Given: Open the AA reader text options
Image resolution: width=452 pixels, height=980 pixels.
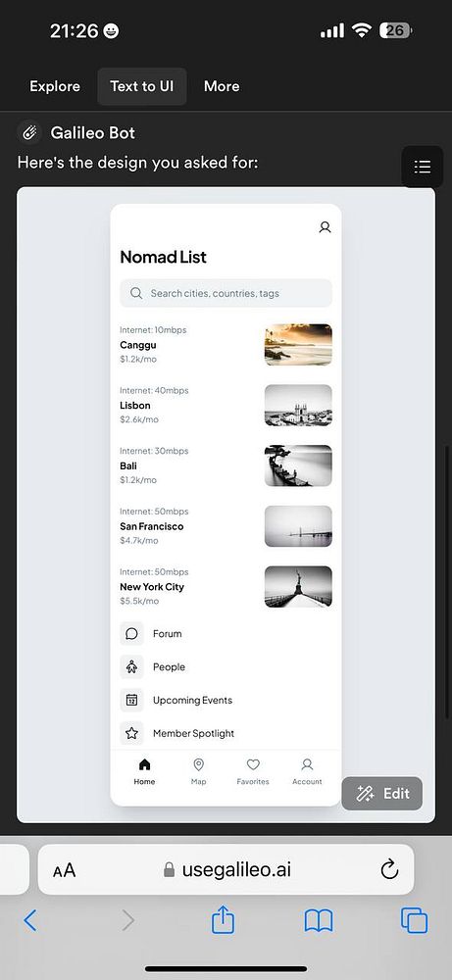Looking at the screenshot, I should (64, 870).
